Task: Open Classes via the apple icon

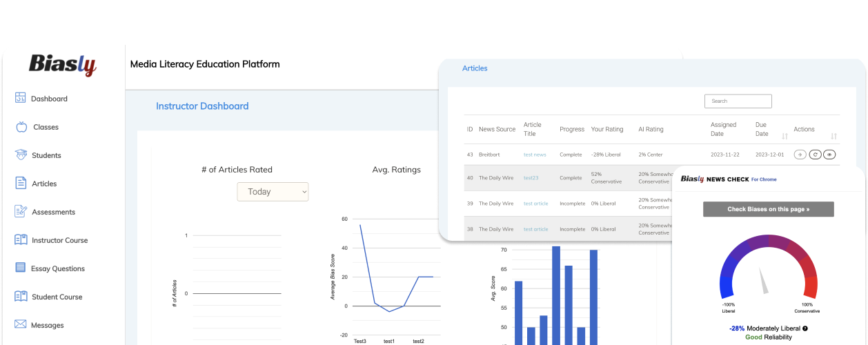Action: [x=21, y=127]
